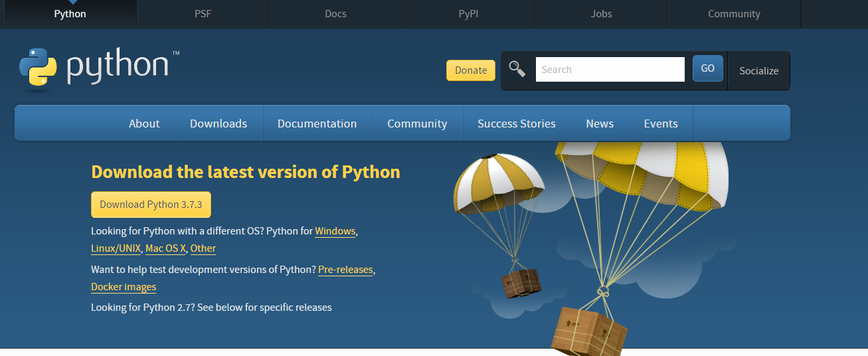Click the heading Download the latest version of Python
The image size is (868, 356).
pos(246,172)
